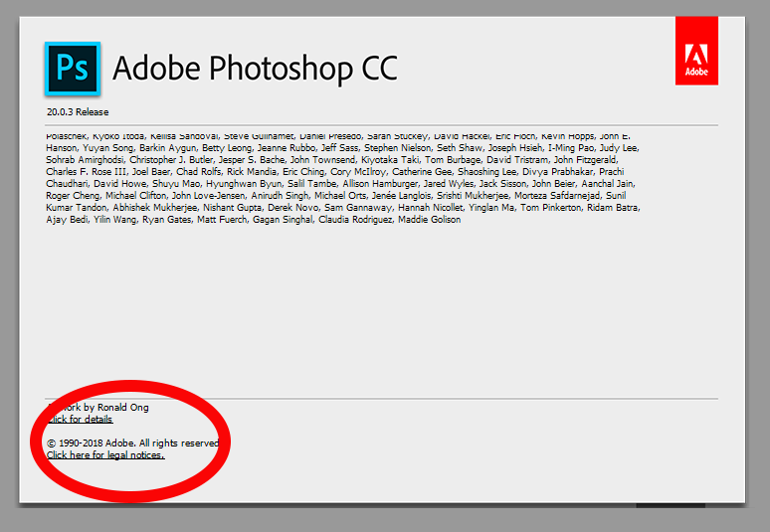Click the name 'Yuyan Song' in credits
Viewport: 770px width, 532px height.
pos(108,148)
